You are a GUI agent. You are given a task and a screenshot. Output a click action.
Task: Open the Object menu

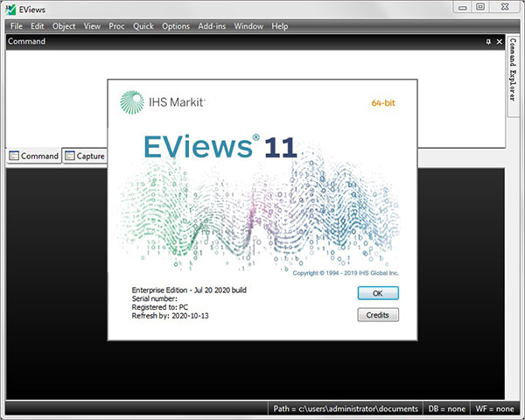click(x=64, y=26)
